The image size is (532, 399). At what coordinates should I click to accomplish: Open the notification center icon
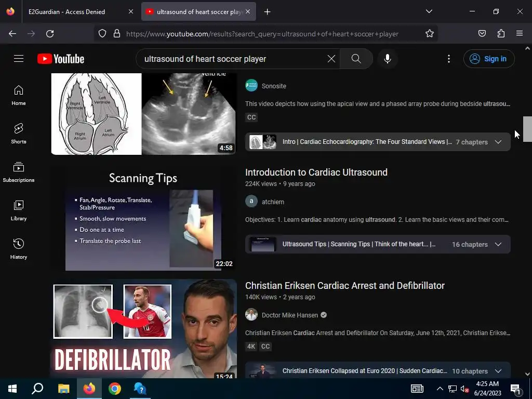[x=516, y=389]
